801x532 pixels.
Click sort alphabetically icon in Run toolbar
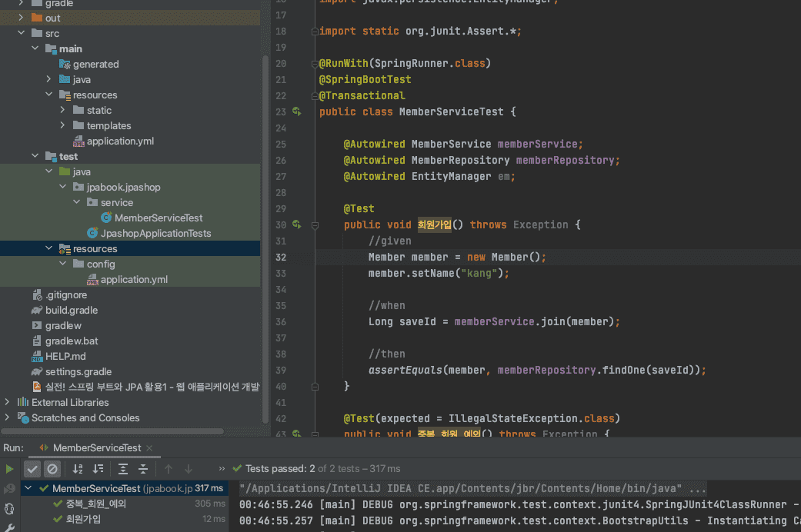pyautogui.click(x=78, y=468)
